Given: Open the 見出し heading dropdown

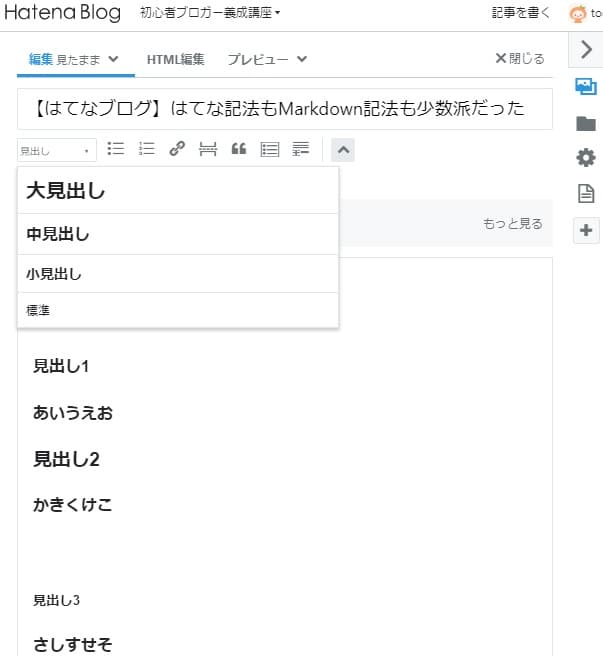Looking at the screenshot, I should tap(56, 150).
